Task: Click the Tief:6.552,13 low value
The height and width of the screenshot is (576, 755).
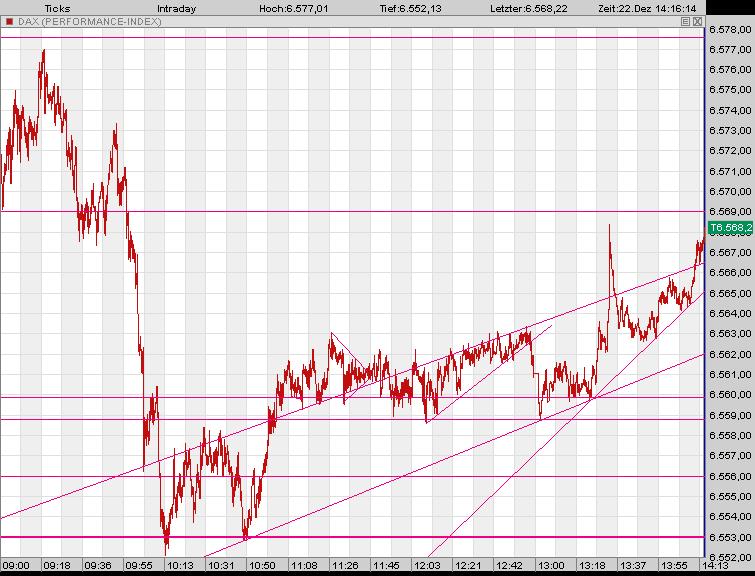Action: coord(410,9)
